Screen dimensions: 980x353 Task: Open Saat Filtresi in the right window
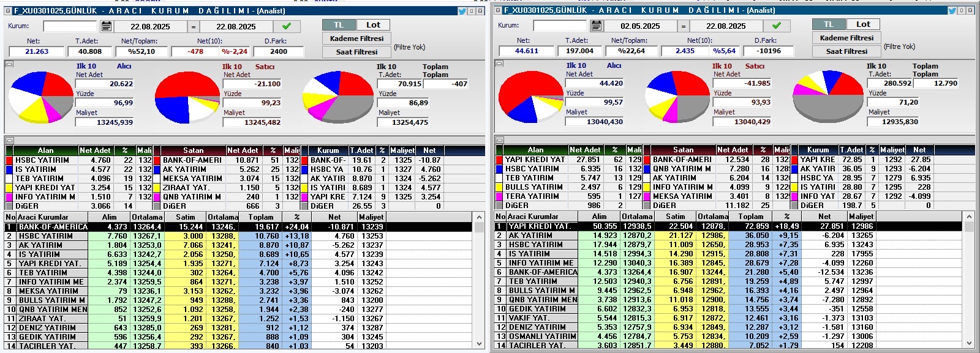coord(846,51)
